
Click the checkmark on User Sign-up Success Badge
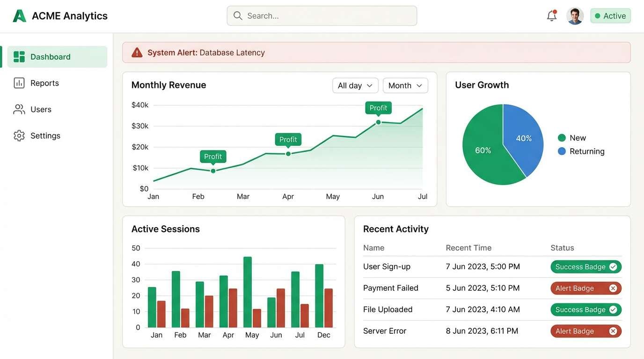tap(613, 266)
